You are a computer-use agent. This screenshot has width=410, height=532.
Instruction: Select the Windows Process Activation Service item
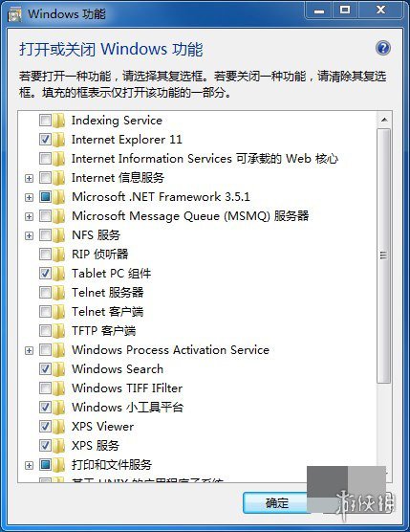[170, 350]
